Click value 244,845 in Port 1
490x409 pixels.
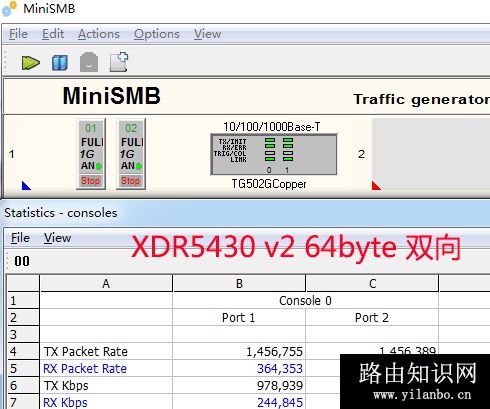(x=280, y=403)
